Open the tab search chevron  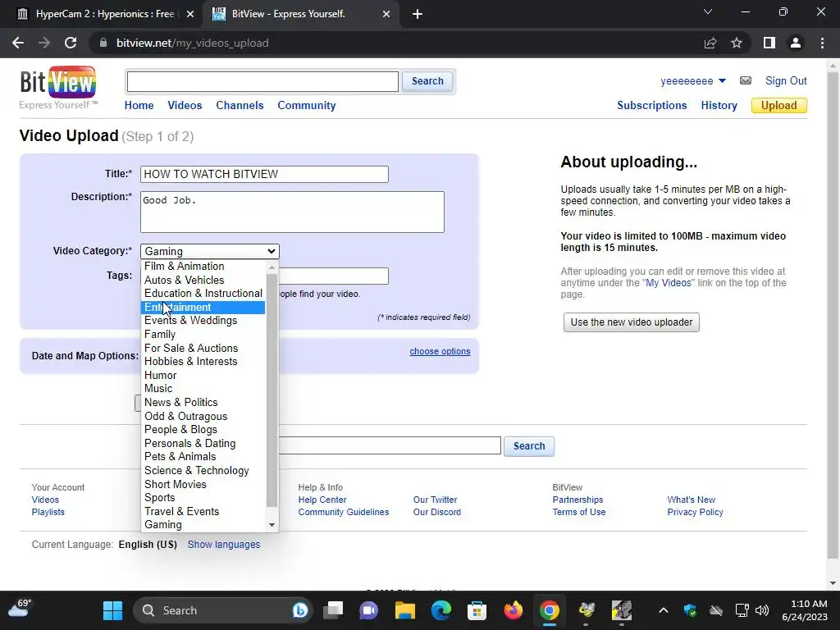(x=708, y=11)
